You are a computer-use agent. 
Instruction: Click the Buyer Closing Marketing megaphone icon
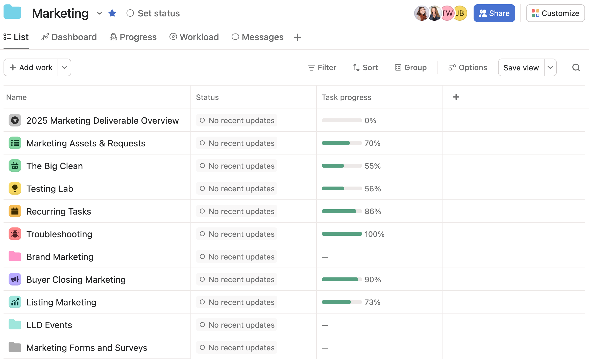tap(15, 279)
